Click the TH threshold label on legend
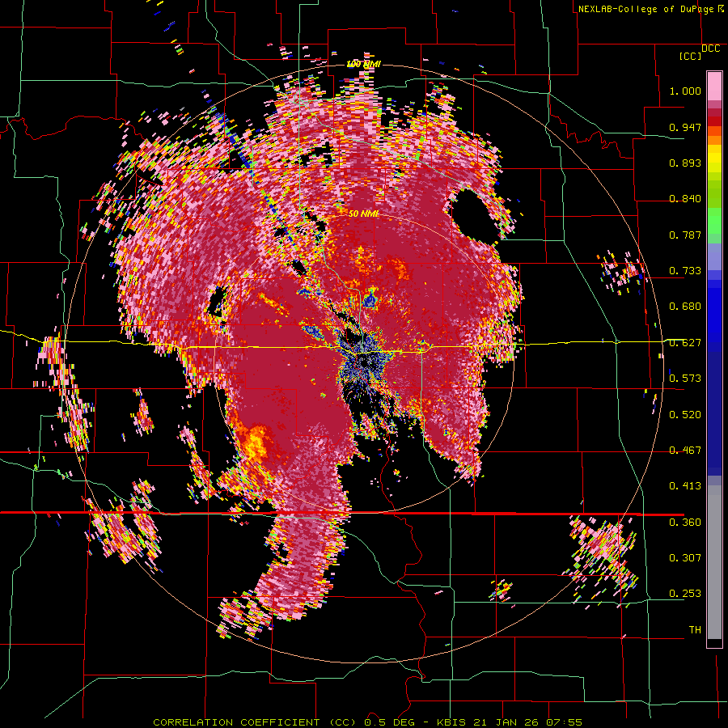 pyautogui.click(x=695, y=630)
